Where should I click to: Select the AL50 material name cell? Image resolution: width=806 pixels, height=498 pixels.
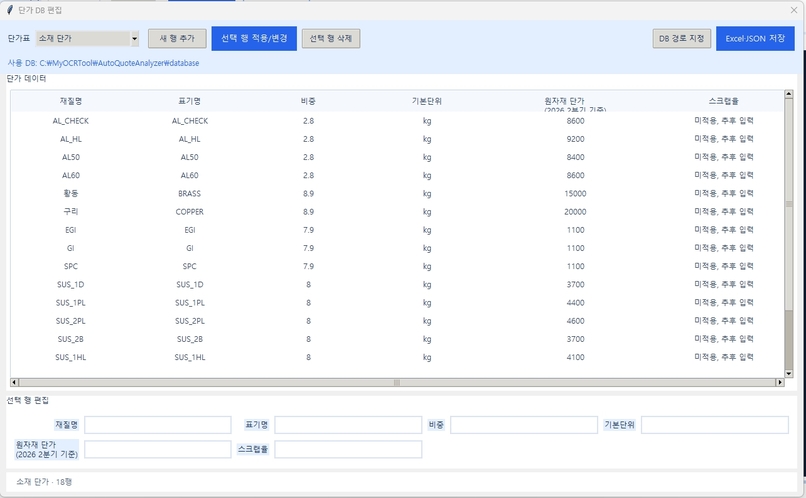(71, 157)
